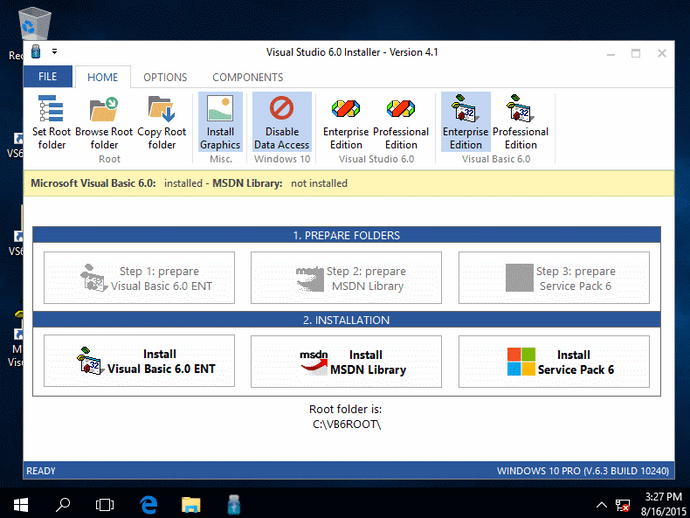Select Visual Basic 6.0 Professional Edition
Image resolution: width=690 pixels, height=518 pixels.
click(521, 122)
